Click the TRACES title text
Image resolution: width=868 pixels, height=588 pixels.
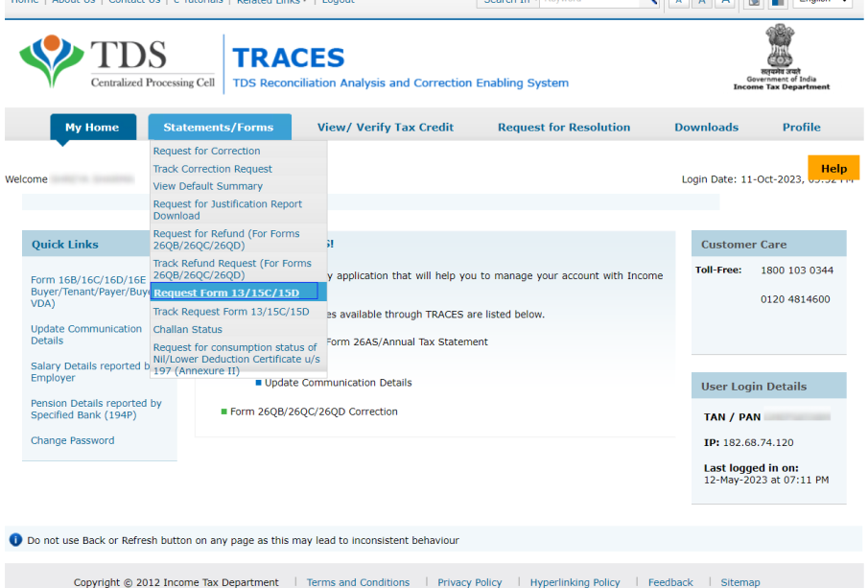[x=289, y=58]
